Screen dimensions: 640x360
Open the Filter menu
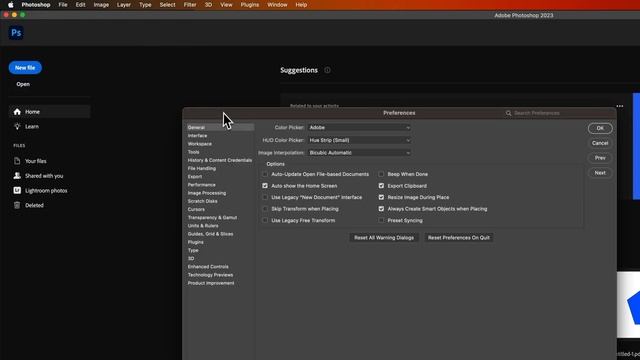tap(190, 5)
